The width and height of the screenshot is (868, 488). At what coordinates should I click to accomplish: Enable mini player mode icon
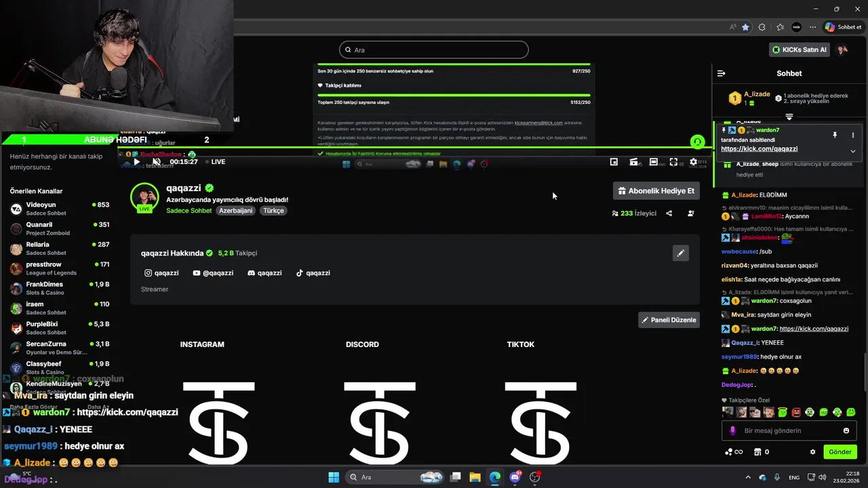tap(614, 162)
